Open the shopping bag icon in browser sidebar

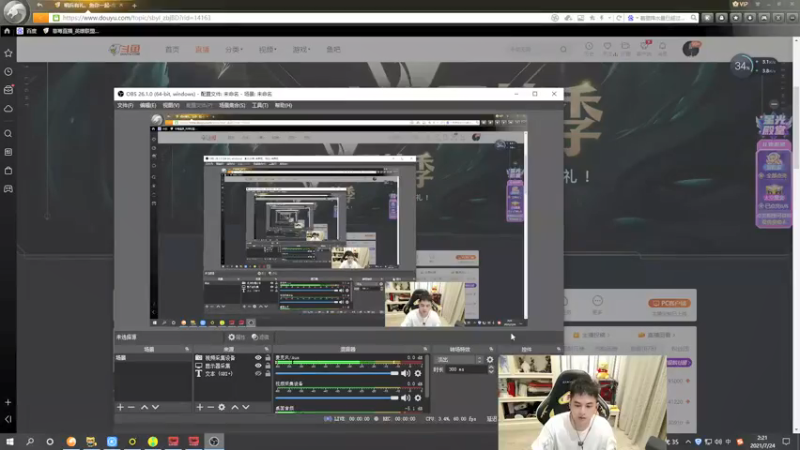(8, 170)
